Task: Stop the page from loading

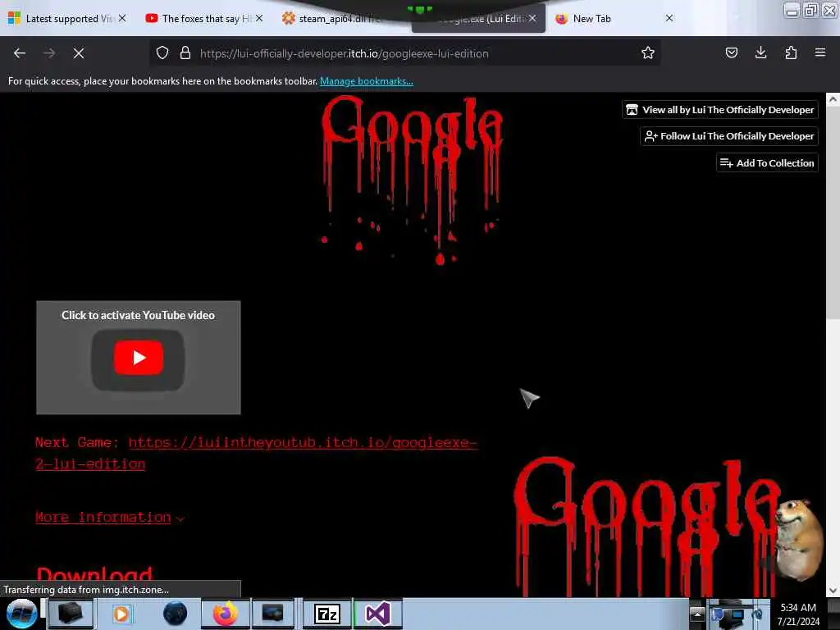Action: coord(79,53)
